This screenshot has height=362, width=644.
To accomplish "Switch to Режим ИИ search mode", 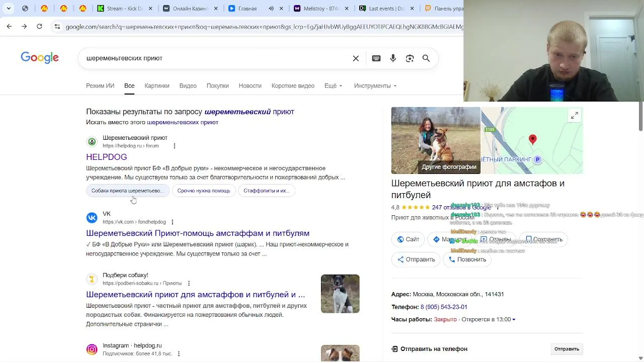I will tap(100, 85).
